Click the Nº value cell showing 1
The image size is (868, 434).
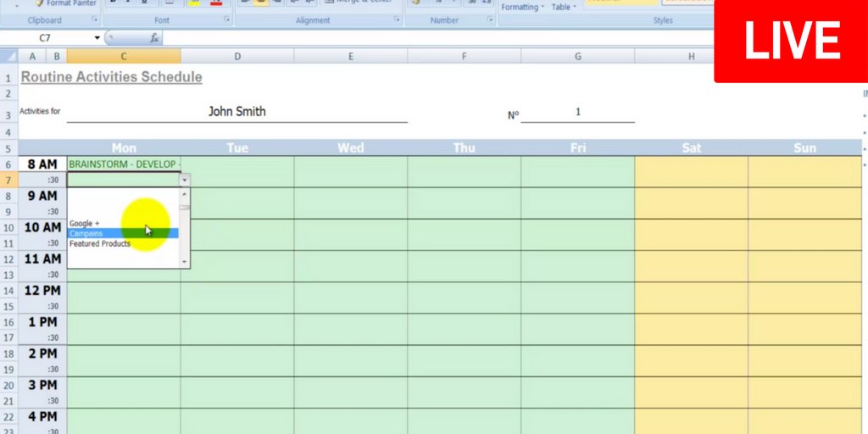(577, 112)
